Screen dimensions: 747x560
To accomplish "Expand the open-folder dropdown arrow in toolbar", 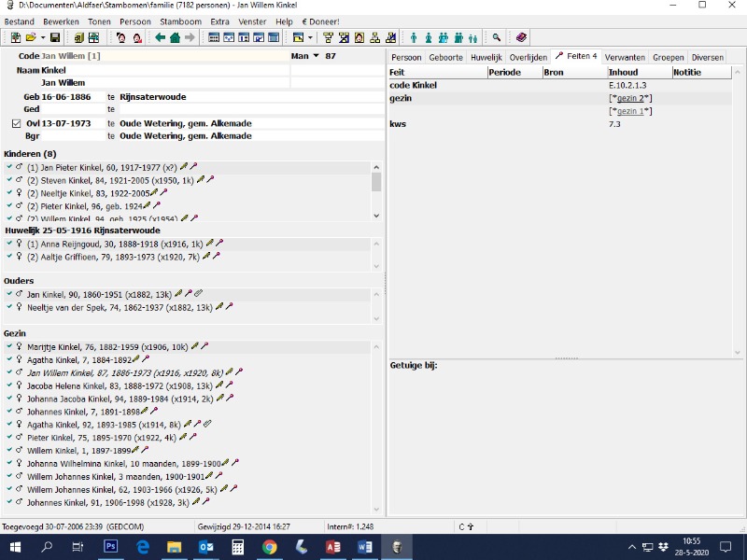I will pyautogui.click(x=42, y=38).
